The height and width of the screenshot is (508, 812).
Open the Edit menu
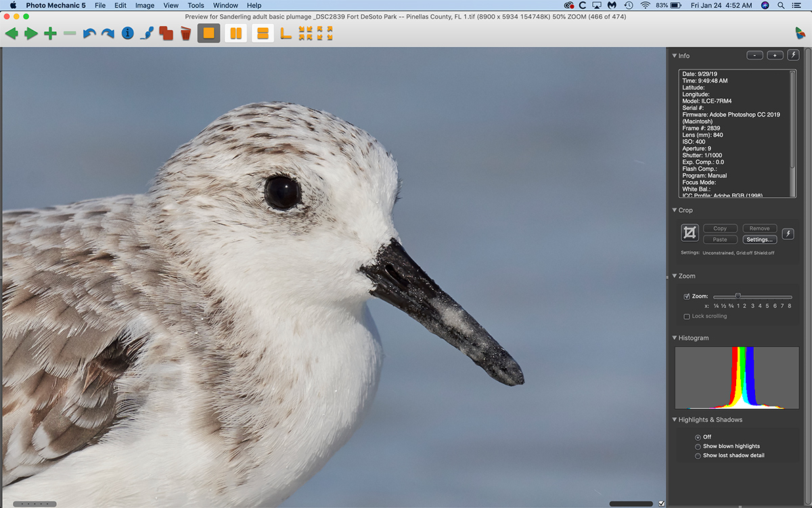click(120, 5)
